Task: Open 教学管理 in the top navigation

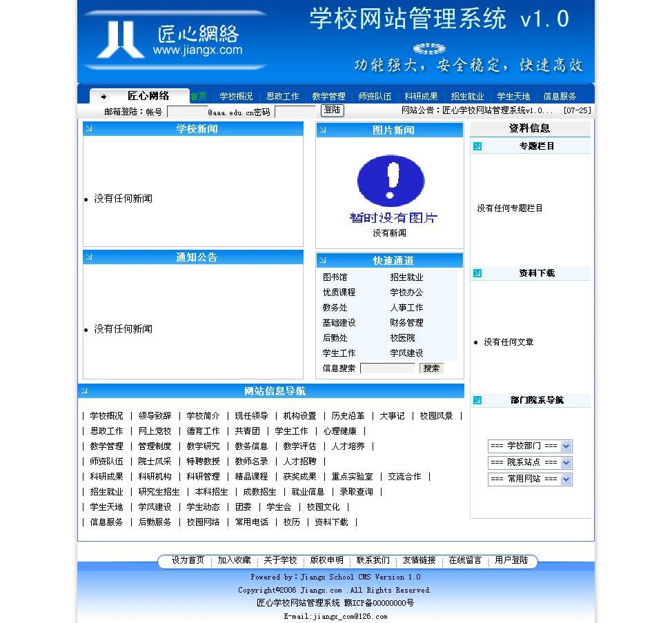Action: click(328, 97)
